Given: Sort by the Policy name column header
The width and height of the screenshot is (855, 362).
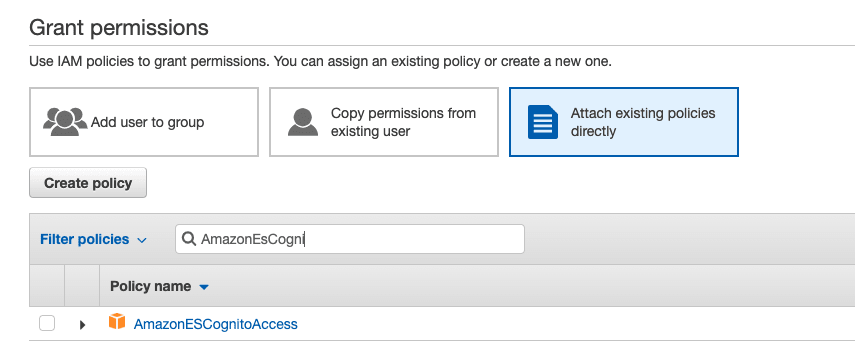Looking at the screenshot, I should click(x=150, y=286).
